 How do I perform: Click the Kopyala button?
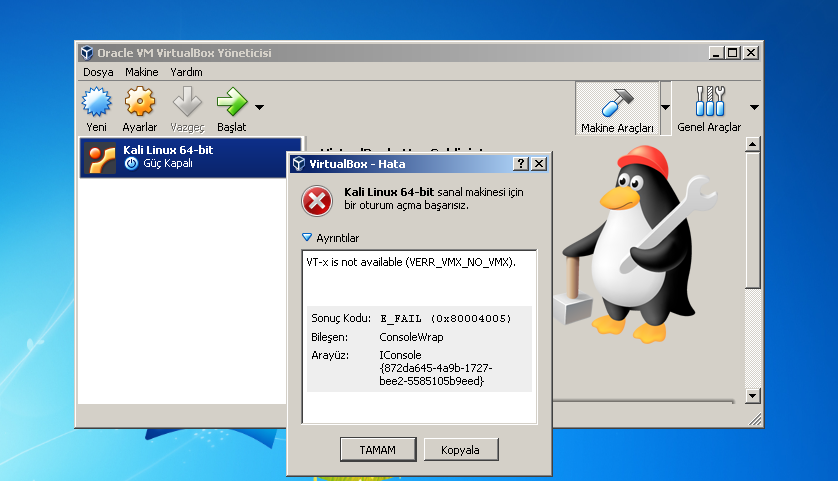(x=461, y=450)
